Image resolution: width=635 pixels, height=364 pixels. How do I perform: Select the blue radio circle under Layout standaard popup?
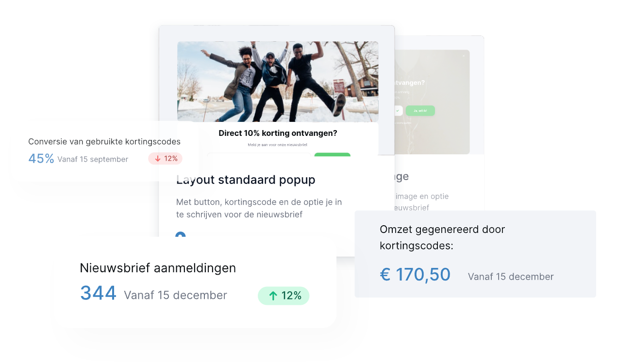180,236
